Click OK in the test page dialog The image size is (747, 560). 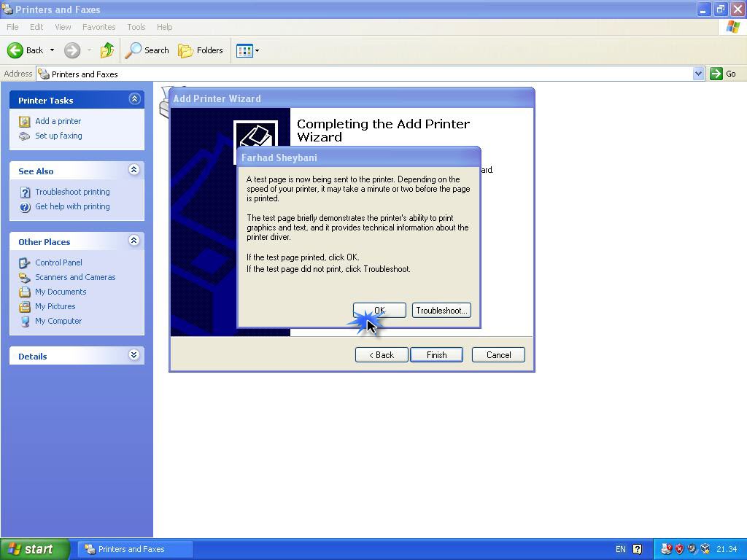click(x=379, y=311)
